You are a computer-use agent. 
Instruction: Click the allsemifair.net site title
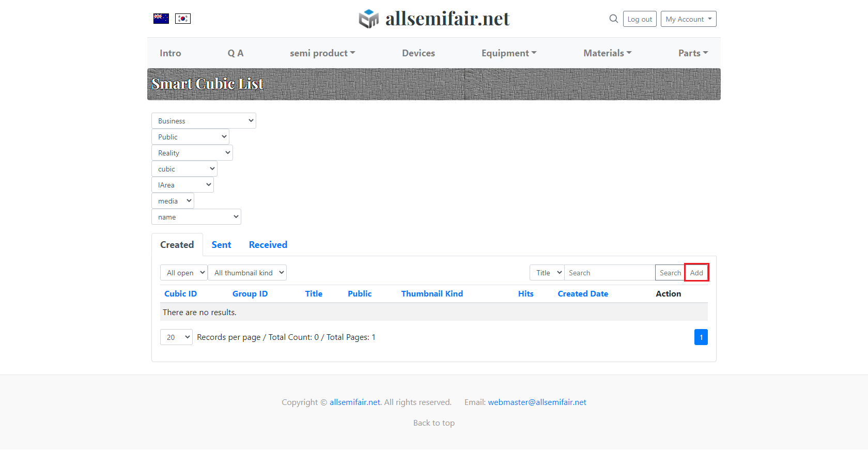(x=447, y=19)
